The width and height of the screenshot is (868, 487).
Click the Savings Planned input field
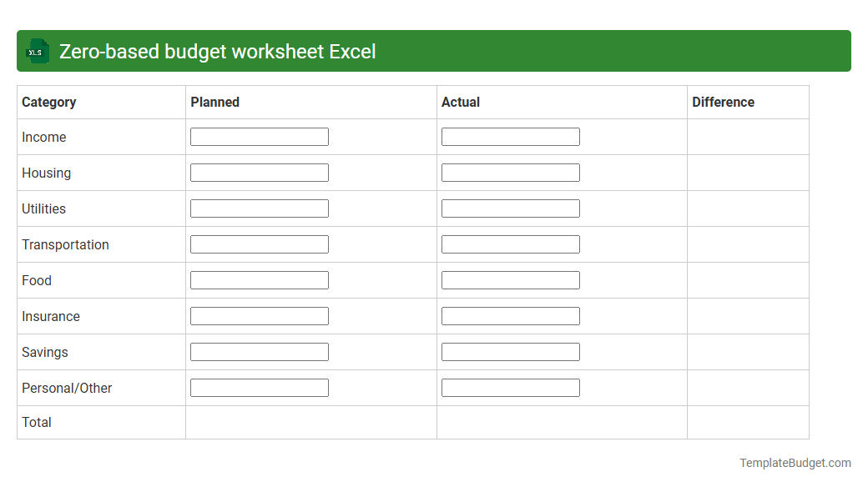pos(259,351)
